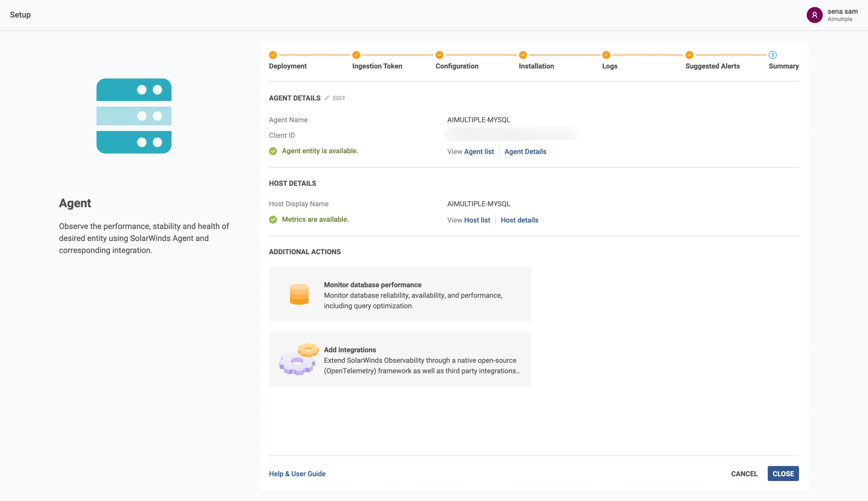This screenshot has width=868, height=501.
Task: Open the Agent list link
Action: point(479,152)
